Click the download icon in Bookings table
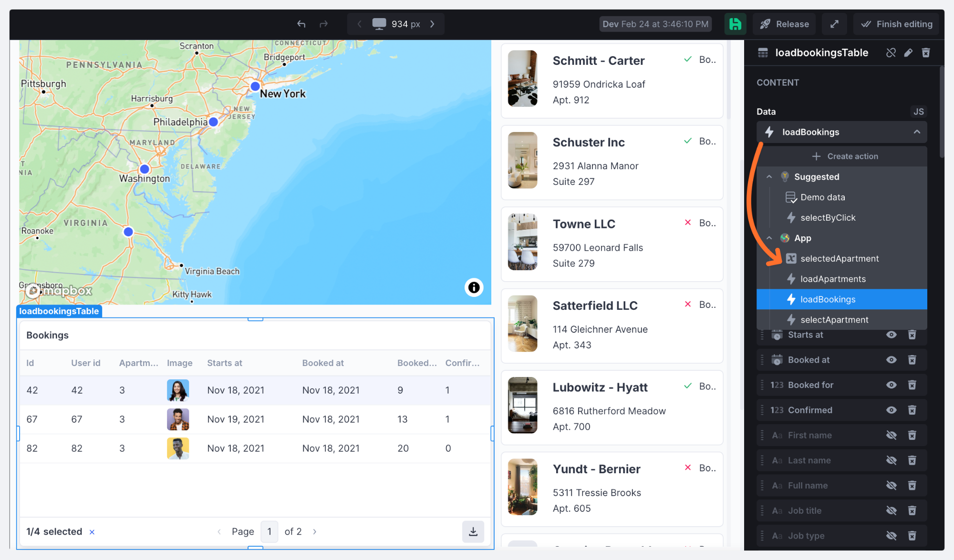The height and width of the screenshot is (560, 954). [473, 531]
